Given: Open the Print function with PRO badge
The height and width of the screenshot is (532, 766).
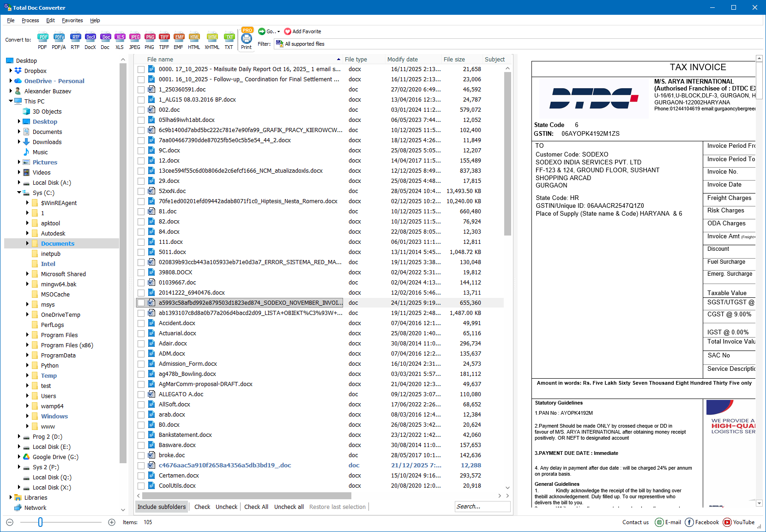Looking at the screenshot, I should point(247,40).
